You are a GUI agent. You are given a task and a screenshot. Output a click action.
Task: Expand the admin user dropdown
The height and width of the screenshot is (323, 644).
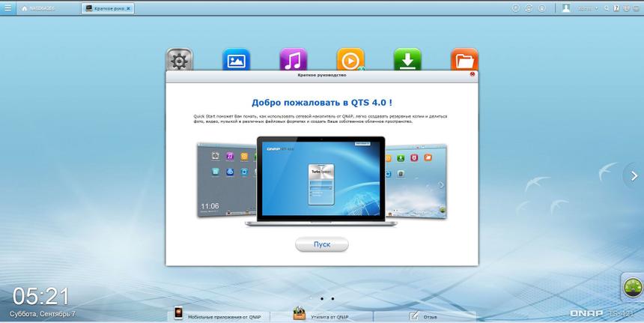588,8
